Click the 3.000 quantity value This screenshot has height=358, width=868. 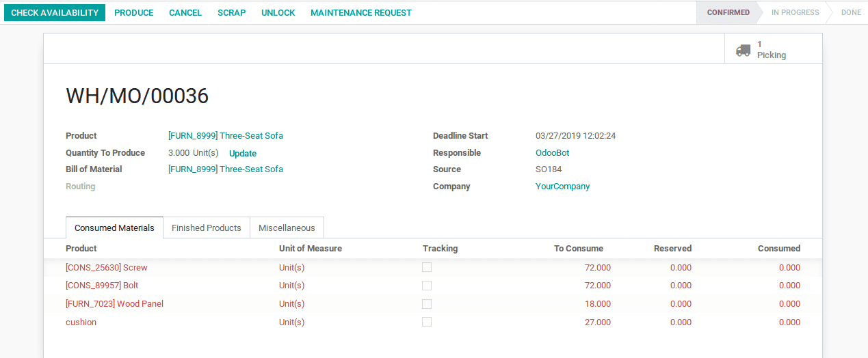coord(179,153)
